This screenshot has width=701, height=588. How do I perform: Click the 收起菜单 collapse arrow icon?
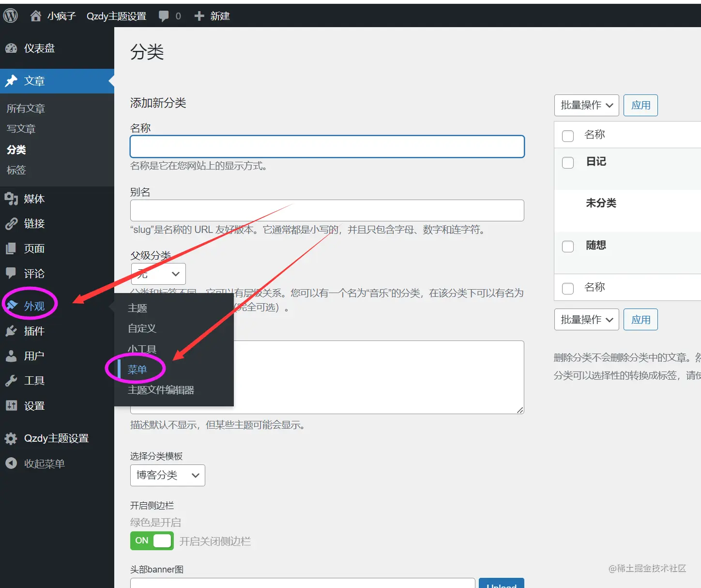pos(11,464)
